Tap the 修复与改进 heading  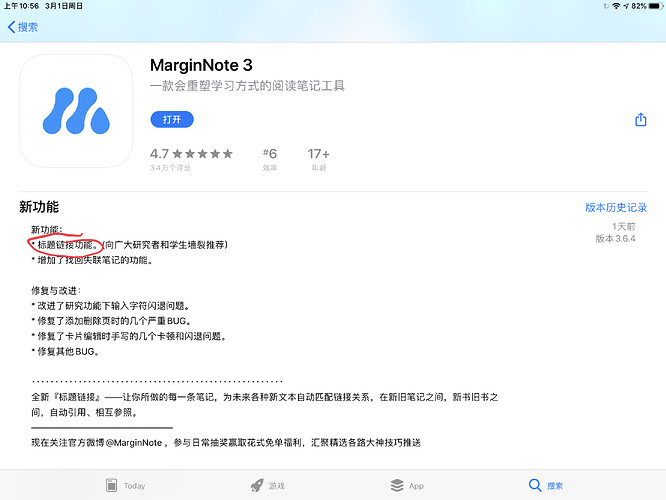[x=56, y=291]
